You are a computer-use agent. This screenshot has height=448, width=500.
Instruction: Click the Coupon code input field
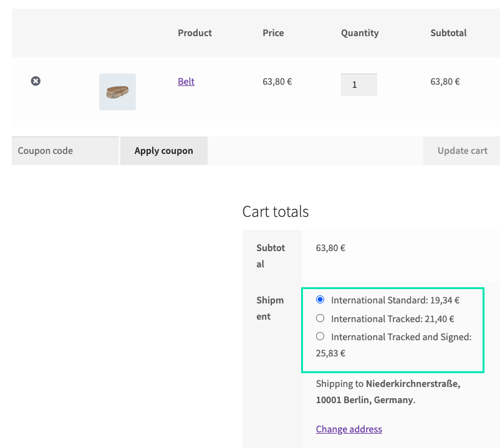click(x=65, y=150)
